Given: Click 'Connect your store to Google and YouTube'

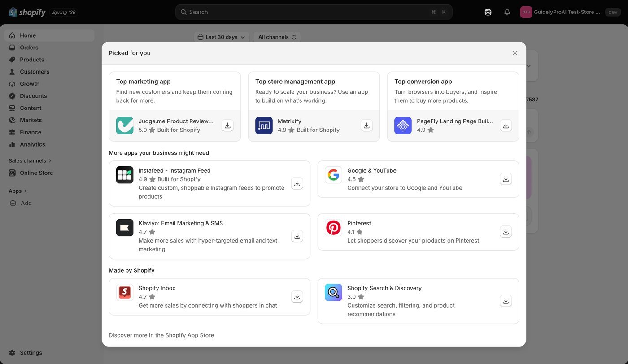Looking at the screenshot, I should [405, 188].
